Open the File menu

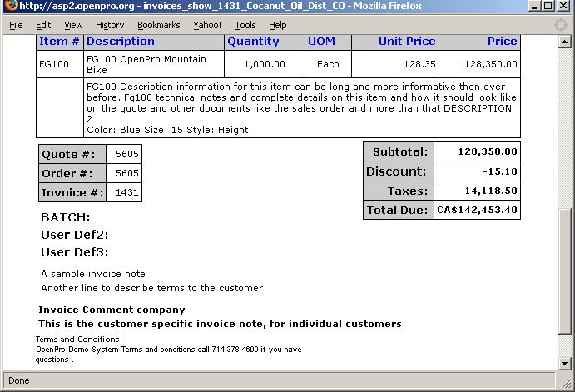[16, 25]
